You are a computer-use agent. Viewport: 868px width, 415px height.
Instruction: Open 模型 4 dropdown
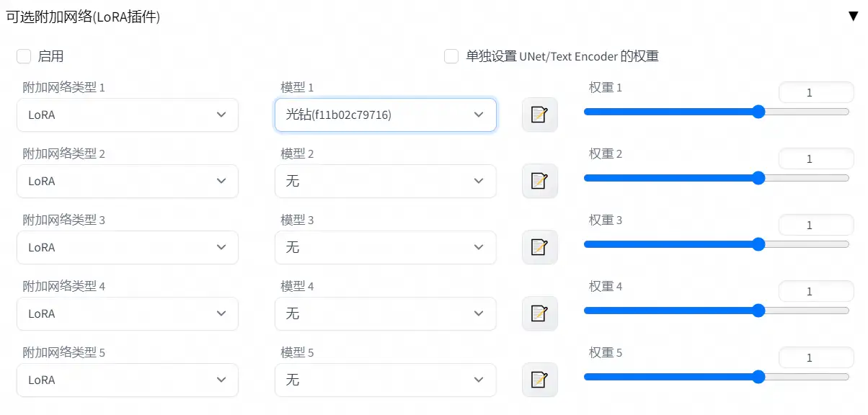pyautogui.click(x=386, y=313)
